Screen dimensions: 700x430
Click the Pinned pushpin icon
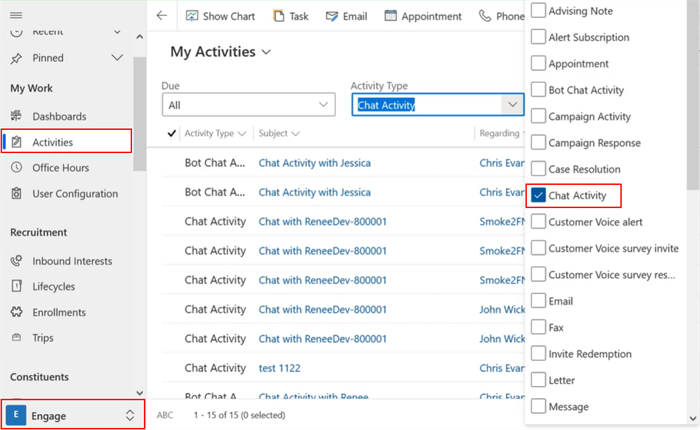coord(17,58)
